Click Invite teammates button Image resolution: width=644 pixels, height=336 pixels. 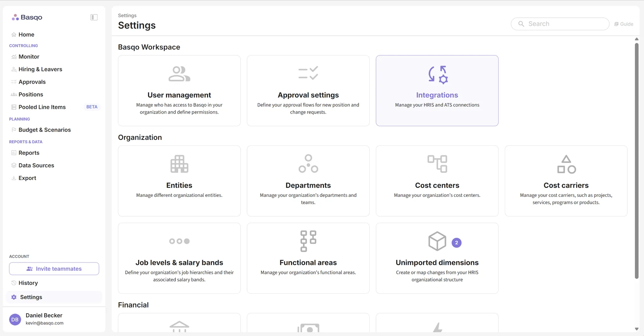pos(54,269)
